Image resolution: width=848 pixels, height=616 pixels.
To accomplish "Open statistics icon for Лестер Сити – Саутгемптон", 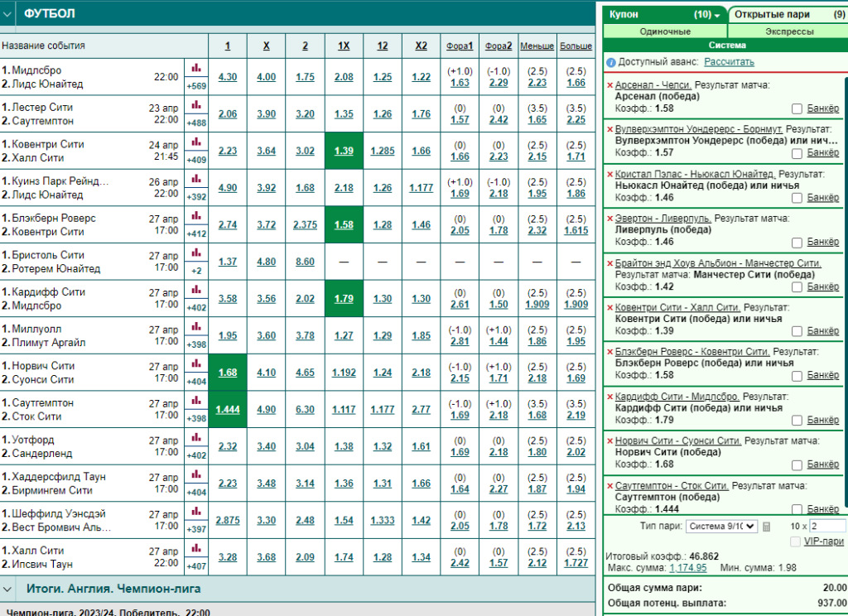I will click(195, 105).
